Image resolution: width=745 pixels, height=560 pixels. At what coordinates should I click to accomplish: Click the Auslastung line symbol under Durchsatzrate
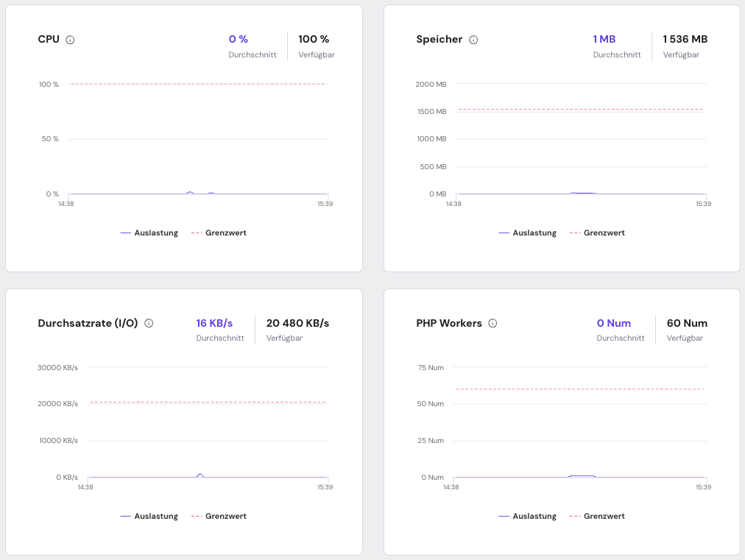tap(125, 516)
